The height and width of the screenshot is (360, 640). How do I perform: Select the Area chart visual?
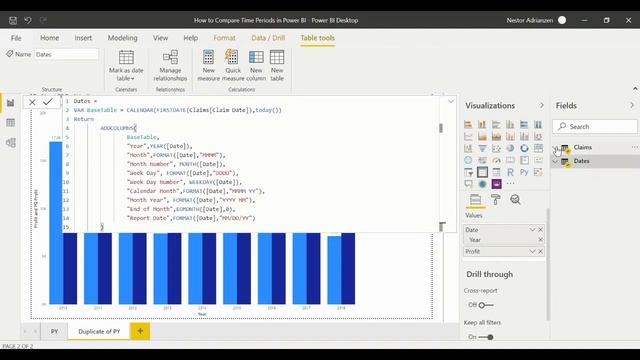pos(482,136)
